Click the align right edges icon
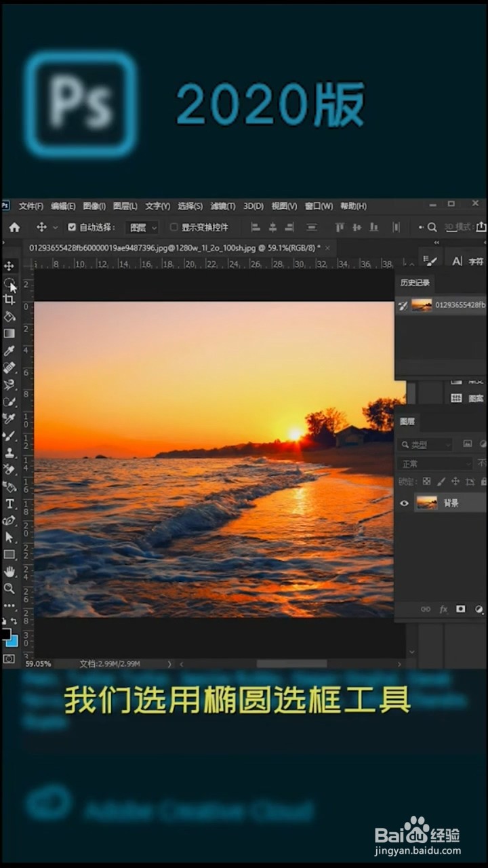The image size is (488, 868). coord(289,227)
